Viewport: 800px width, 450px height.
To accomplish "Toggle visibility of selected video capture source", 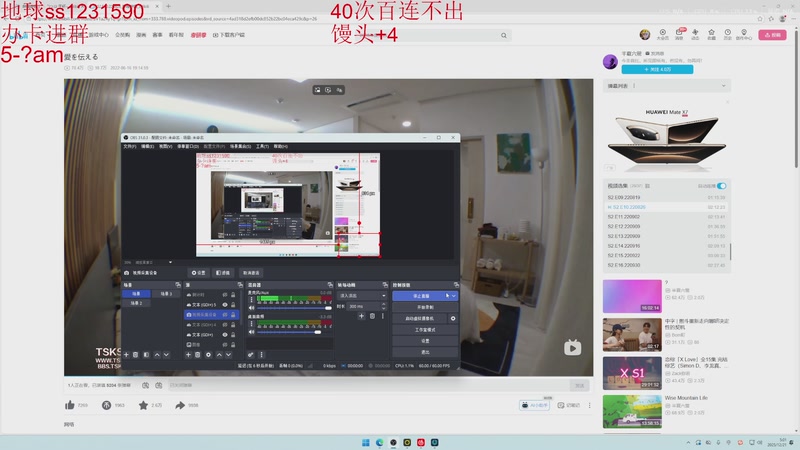I will tap(224, 315).
